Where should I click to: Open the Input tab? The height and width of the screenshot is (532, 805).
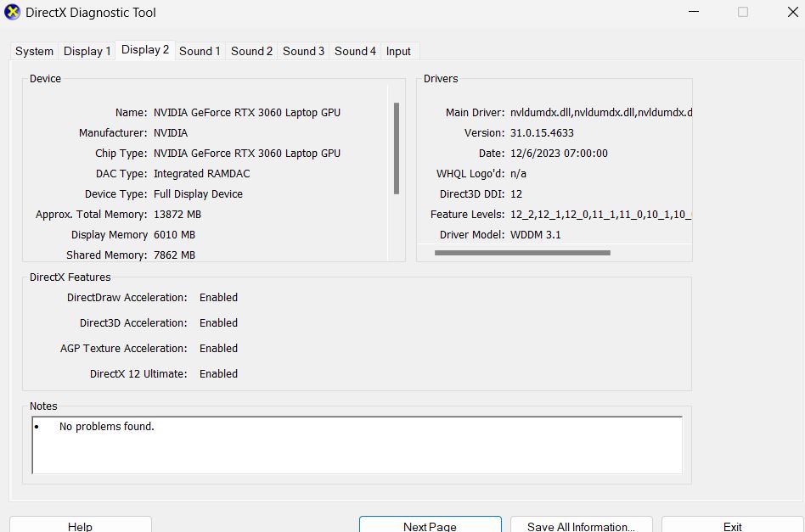398,51
